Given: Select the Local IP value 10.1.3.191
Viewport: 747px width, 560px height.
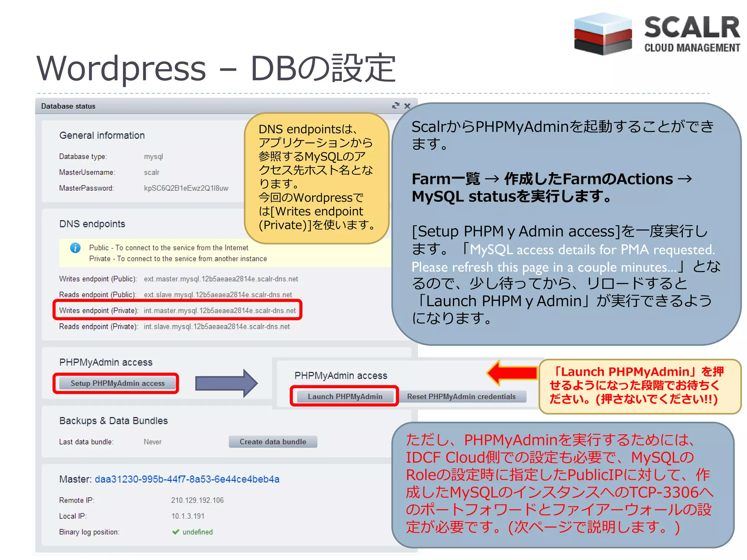Looking at the screenshot, I should pyautogui.click(x=188, y=516).
